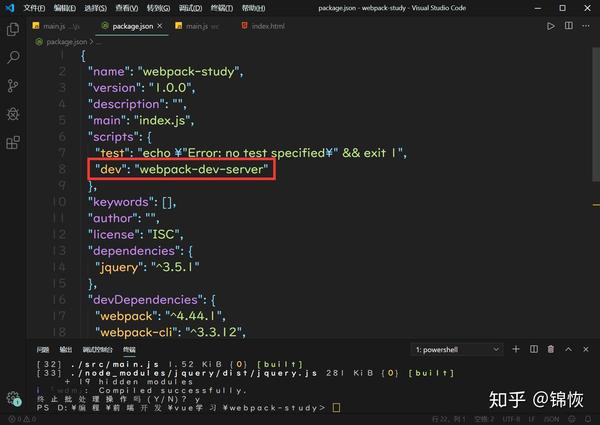600x425 pixels.
Task: Open the Source Control view
Action: pos(13,86)
